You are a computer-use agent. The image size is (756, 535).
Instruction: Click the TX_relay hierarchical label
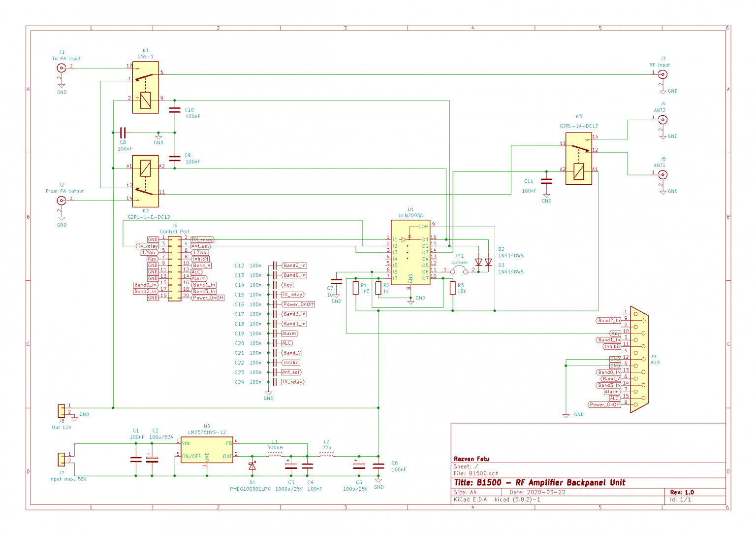[x=148, y=246]
